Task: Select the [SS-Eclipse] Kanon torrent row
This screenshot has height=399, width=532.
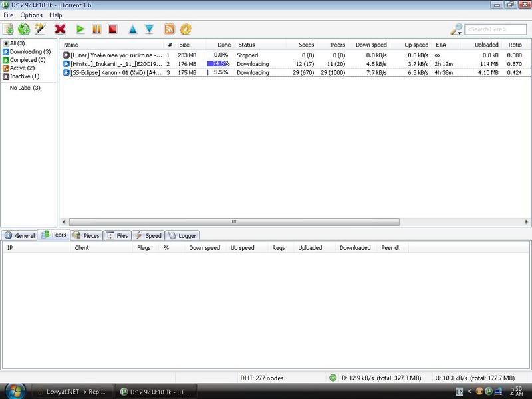Action: pyautogui.click(x=295, y=72)
